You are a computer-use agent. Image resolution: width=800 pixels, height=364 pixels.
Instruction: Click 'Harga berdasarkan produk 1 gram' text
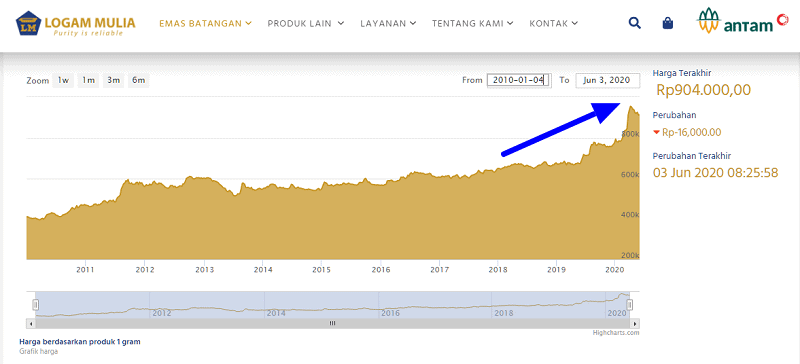tap(80, 342)
